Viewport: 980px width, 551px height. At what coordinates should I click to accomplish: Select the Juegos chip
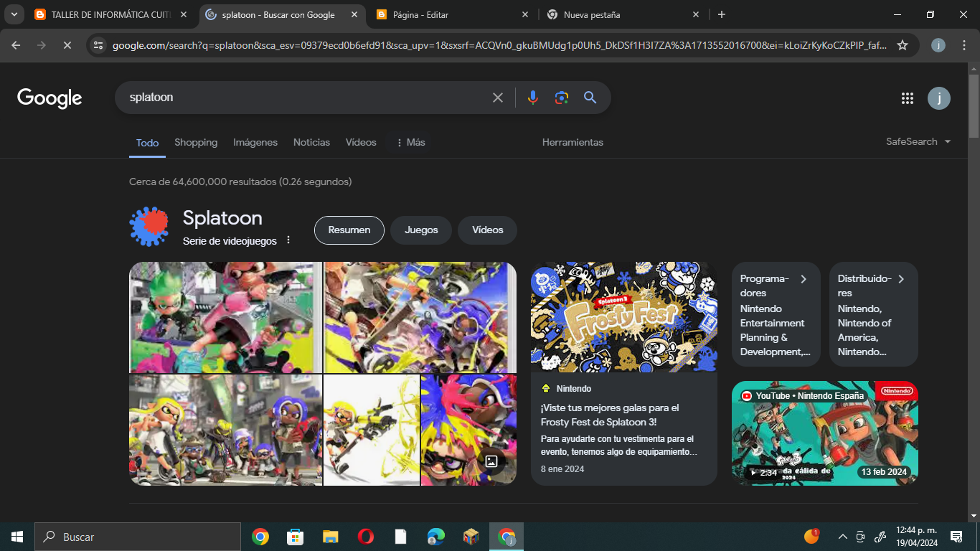click(x=421, y=230)
